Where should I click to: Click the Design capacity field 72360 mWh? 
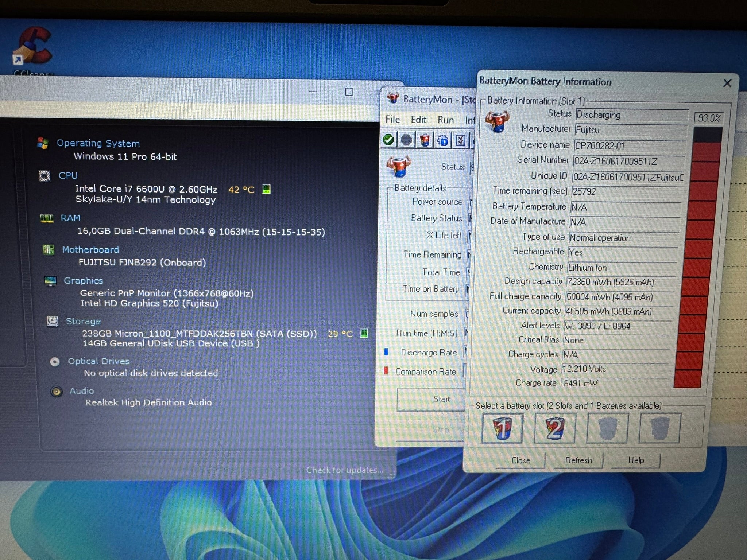pos(621,282)
